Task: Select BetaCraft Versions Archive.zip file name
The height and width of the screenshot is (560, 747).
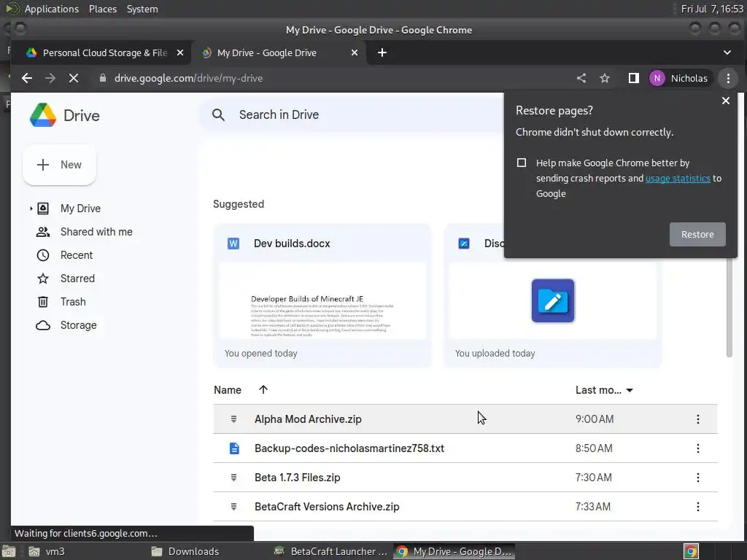Action: (327, 507)
